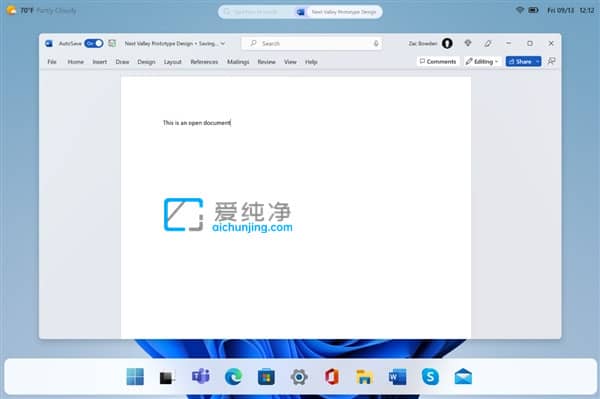Open Skype from the taskbar
The width and height of the screenshot is (600, 399).
430,377
